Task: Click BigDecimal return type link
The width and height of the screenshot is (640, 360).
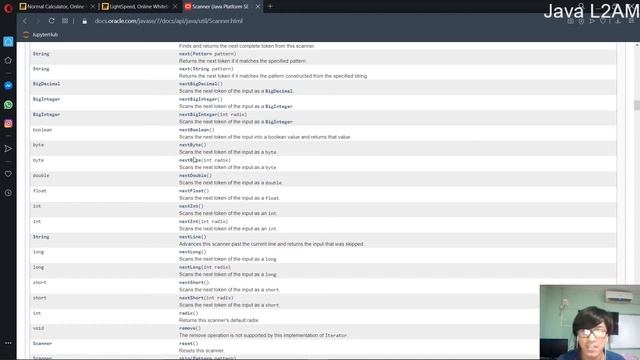Action: pyautogui.click(x=46, y=84)
